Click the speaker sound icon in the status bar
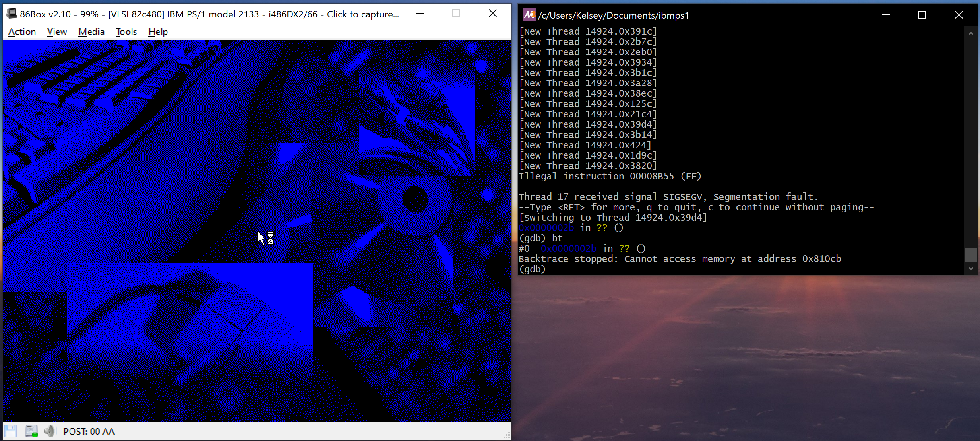Viewport: 980px width, 441px height. click(49, 431)
